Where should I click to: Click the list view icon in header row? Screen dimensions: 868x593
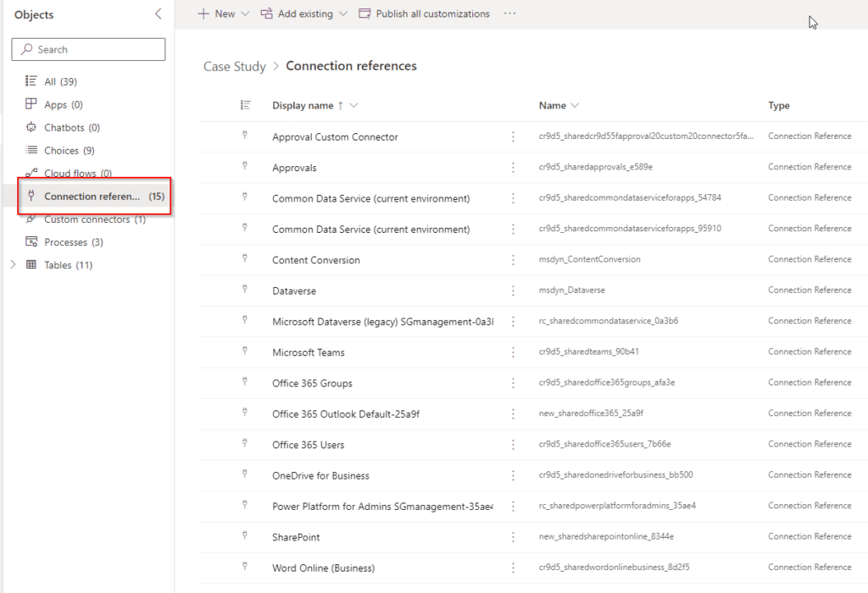tap(246, 105)
